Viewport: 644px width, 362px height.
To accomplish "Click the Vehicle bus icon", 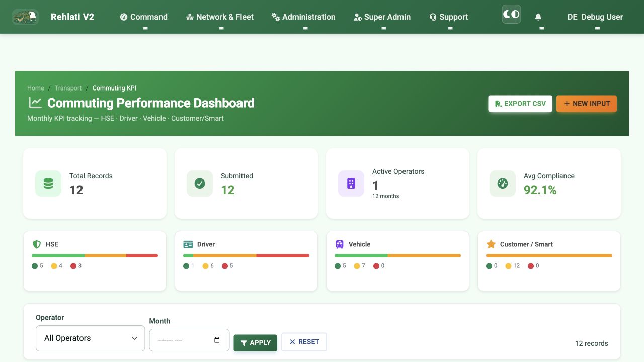I will click(340, 244).
